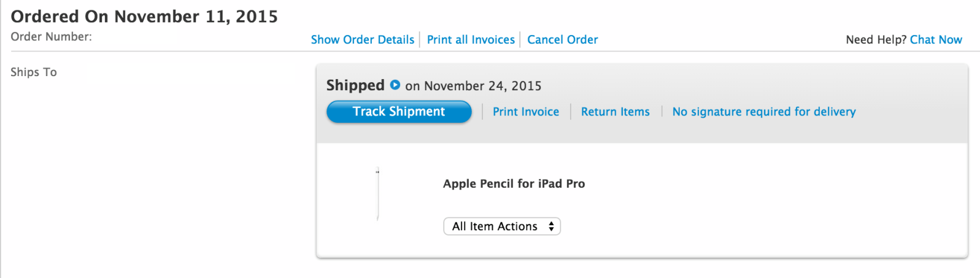Open the Return Items link

(x=615, y=112)
